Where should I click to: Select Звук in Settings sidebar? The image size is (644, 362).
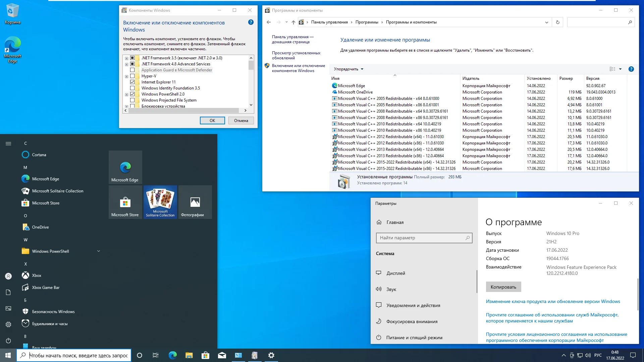(x=391, y=289)
